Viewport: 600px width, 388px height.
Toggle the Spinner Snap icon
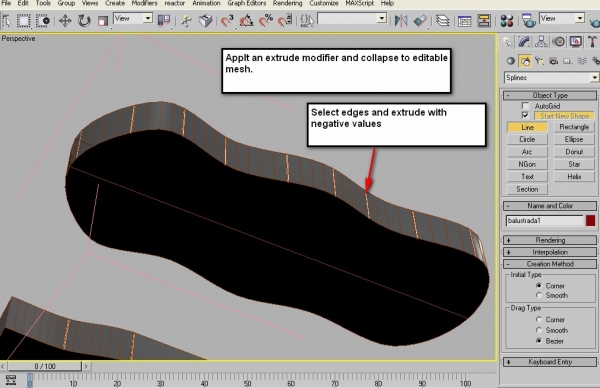click(285, 20)
